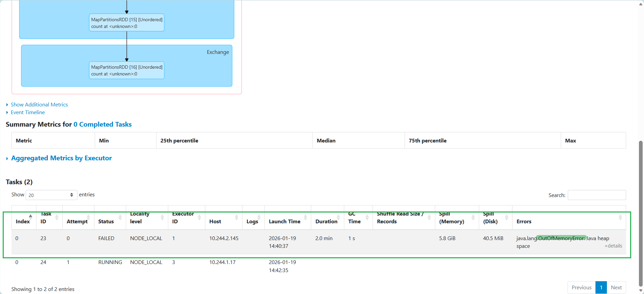The height and width of the screenshot is (294, 644).
Task: Go to Previous page of tasks
Action: tap(581, 288)
